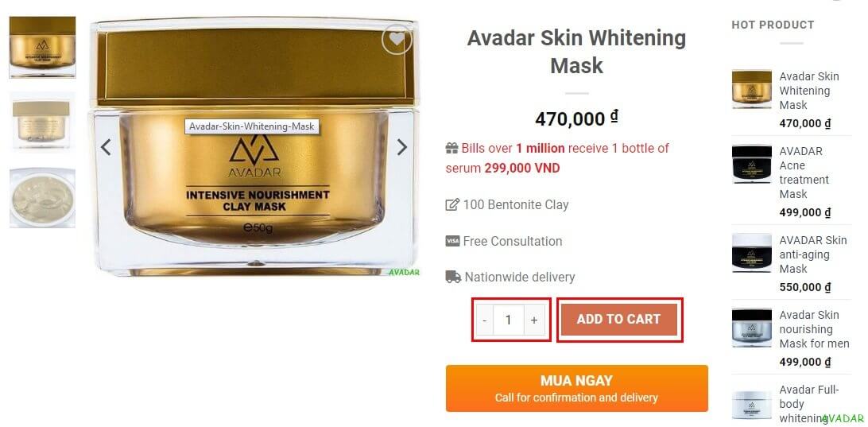The width and height of the screenshot is (868, 427).
Task: Click the Visa card icon by Free Consultation
Action: point(452,242)
